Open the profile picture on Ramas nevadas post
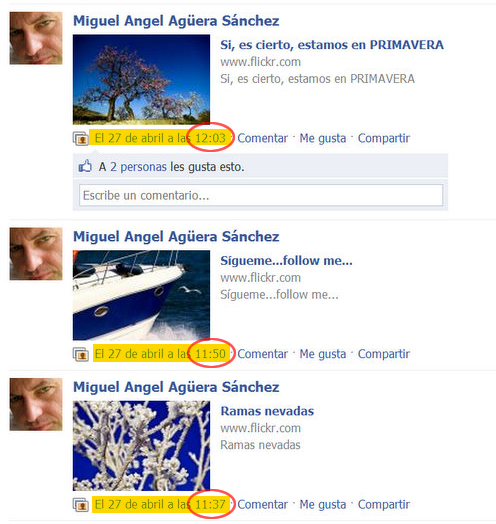The image size is (496, 524). click(x=36, y=404)
